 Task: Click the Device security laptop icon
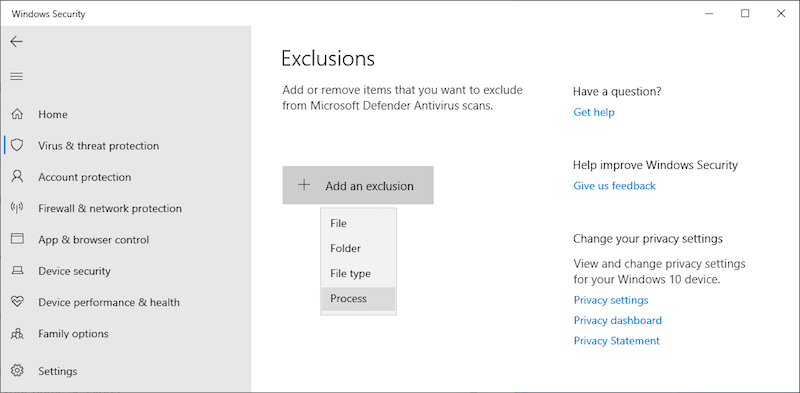pos(17,271)
